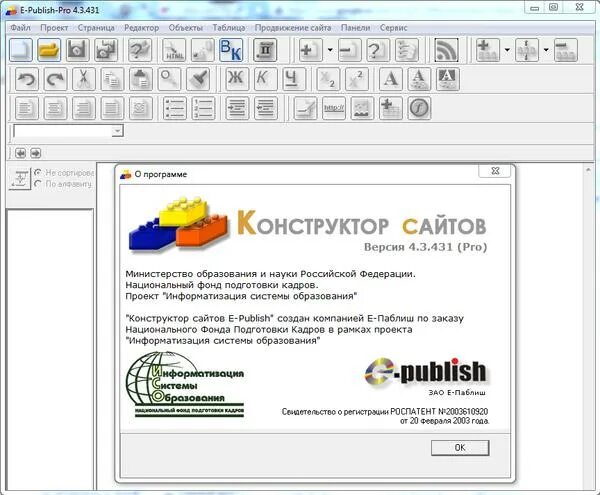Copy selection with the copy icon
The image size is (600, 495).
point(112,79)
